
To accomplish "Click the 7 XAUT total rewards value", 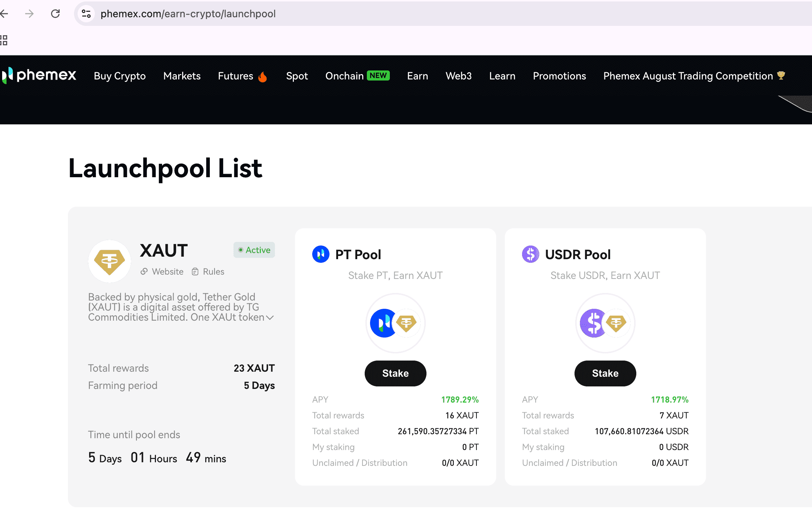I will point(674,415).
